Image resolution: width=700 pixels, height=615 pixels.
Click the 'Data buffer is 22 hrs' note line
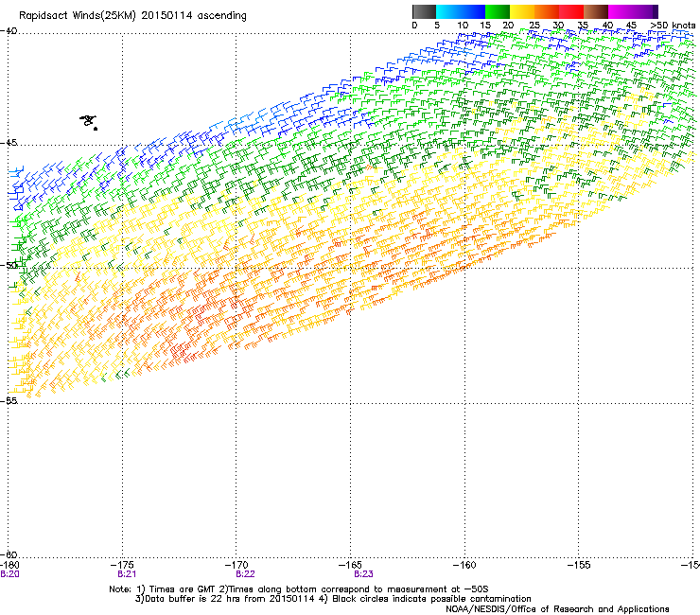pyautogui.click(x=333, y=599)
